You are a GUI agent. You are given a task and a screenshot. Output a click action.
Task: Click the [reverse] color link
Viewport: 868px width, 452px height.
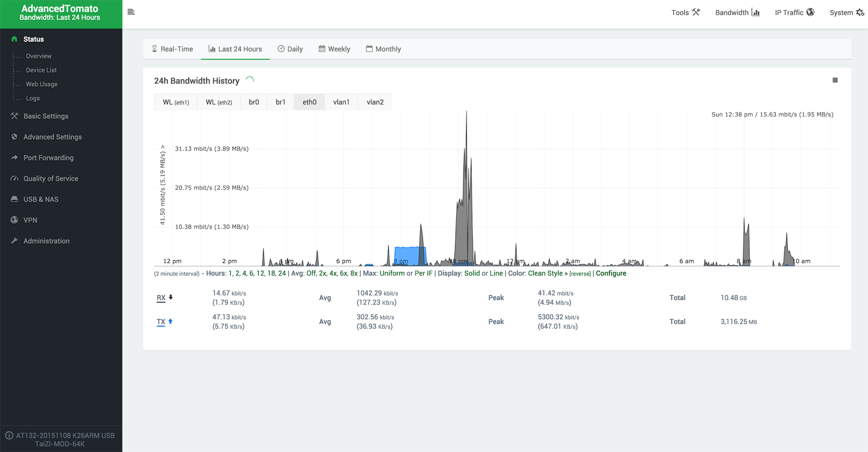580,274
